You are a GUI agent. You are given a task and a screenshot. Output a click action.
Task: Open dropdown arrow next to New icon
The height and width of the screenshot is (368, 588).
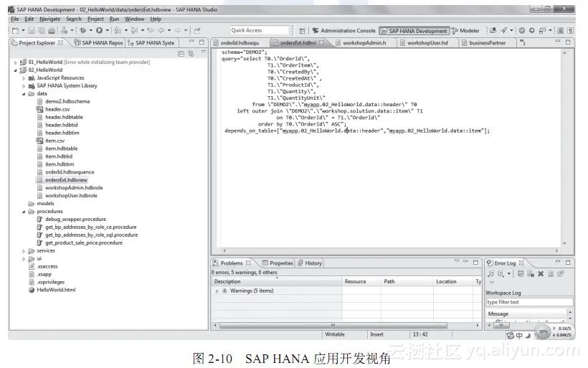pyautogui.click(x=23, y=31)
